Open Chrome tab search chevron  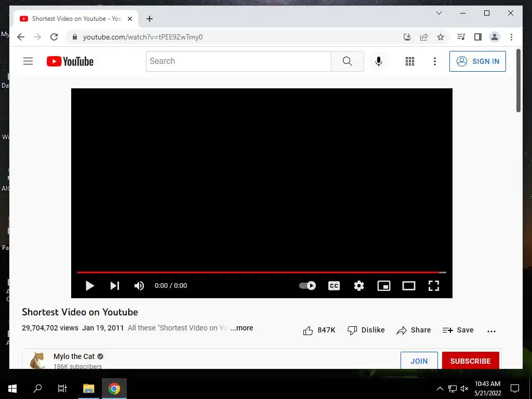[438, 13]
